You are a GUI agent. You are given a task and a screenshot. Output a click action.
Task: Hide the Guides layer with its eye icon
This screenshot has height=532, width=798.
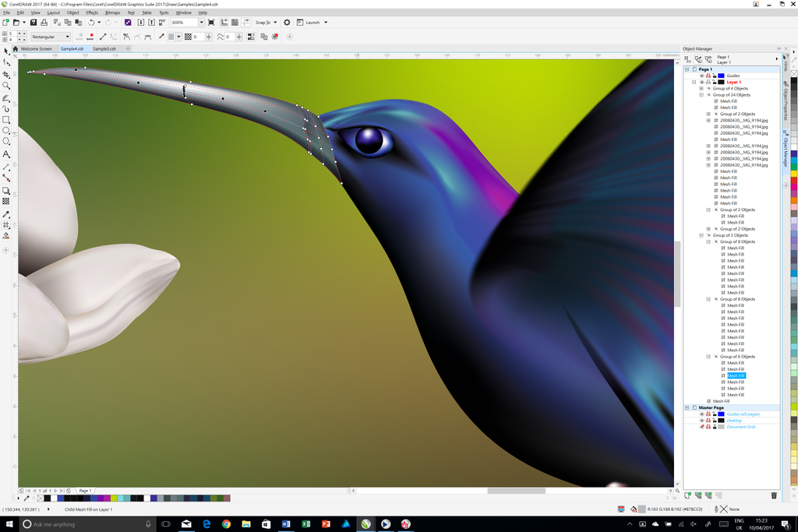[x=701, y=76]
